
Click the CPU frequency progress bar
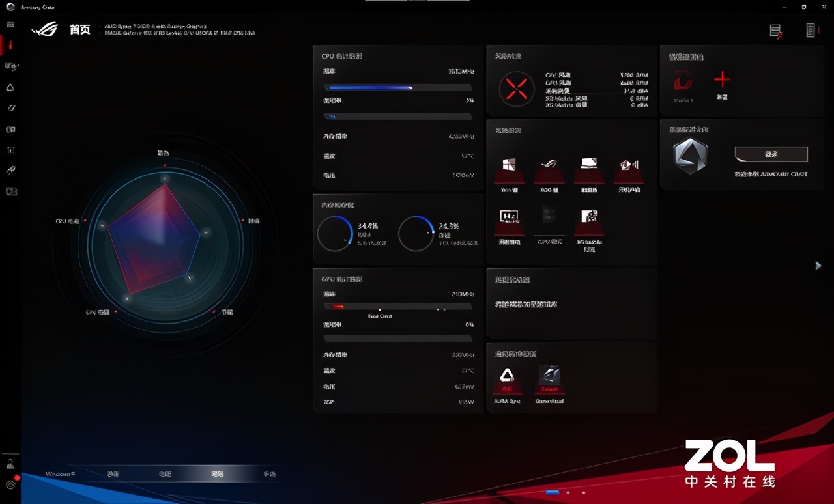(x=398, y=87)
